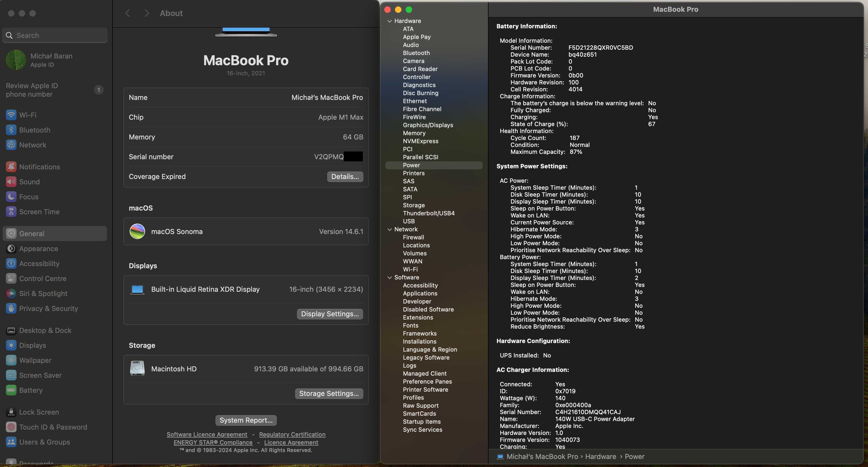Open the Accessibility icon in System Settings

point(11,263)
